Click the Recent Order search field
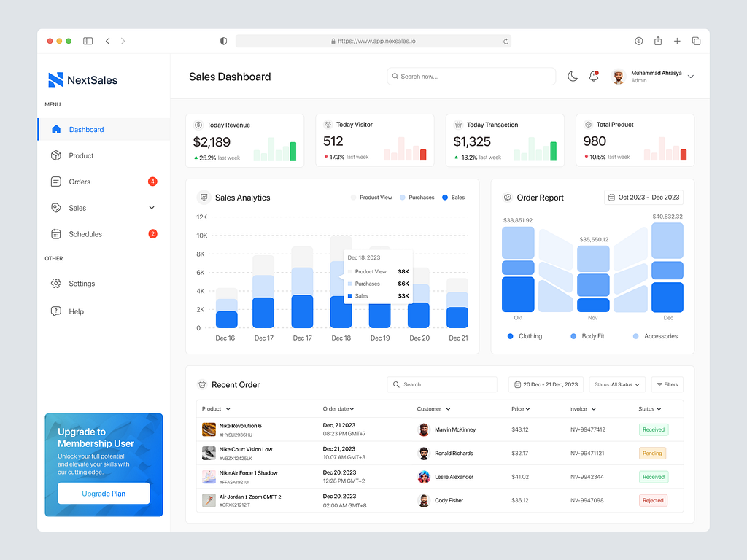 (x=442, y=384)
